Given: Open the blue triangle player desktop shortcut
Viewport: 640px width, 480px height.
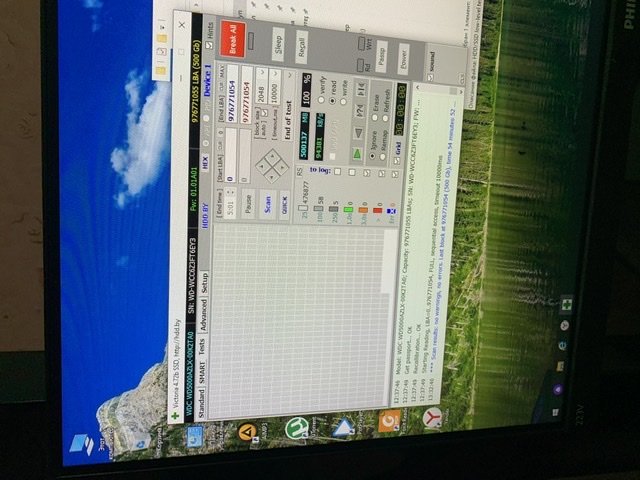Looking at the screenshot, I should click(x=343, y=427).
